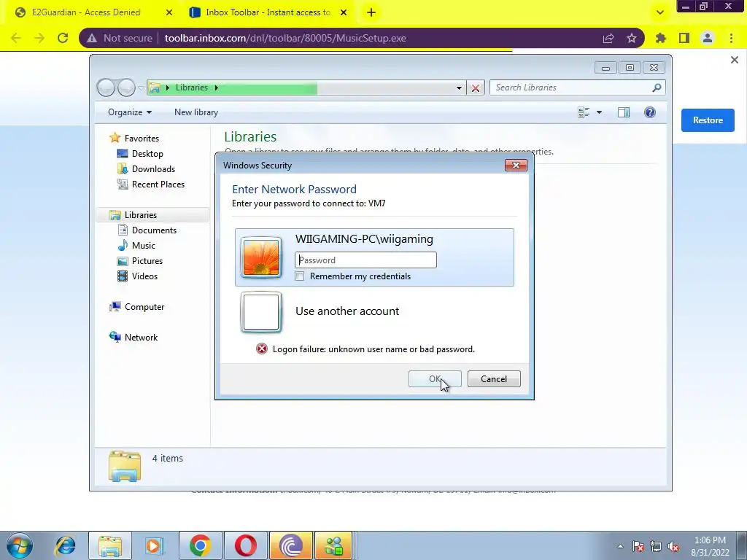Launch Internet Explorer from taskbar

(x=65, y=545)
